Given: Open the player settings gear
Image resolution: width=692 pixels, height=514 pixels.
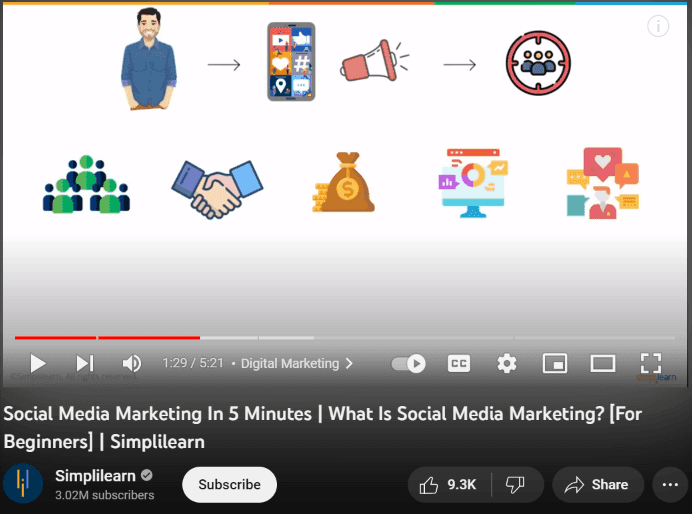Looking at the screenshot, I should pos(507,363).
